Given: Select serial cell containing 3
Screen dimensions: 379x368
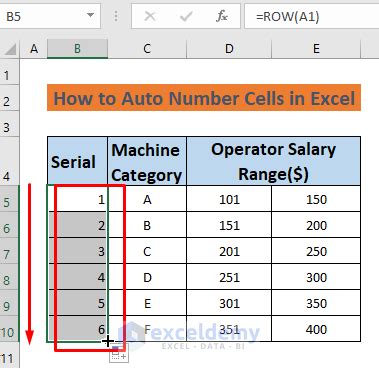Looking at the screenshot, I should click(x=77, y=251).
